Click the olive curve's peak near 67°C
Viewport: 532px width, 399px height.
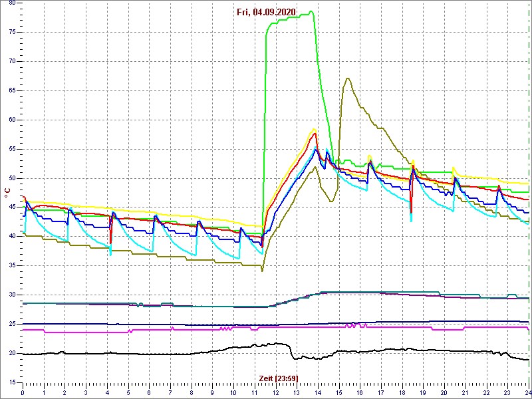coord(348,78)
